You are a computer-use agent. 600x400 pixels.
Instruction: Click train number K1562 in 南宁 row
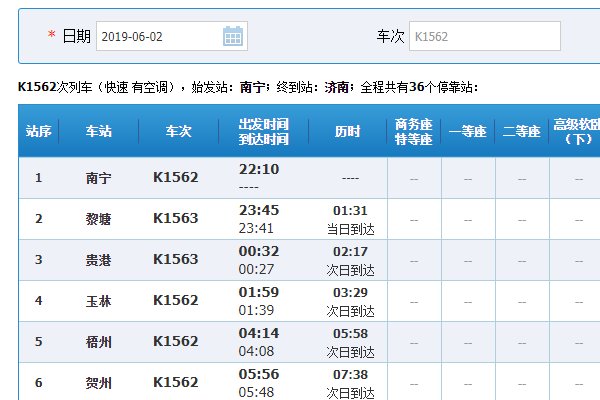click(x=176, y=177)
